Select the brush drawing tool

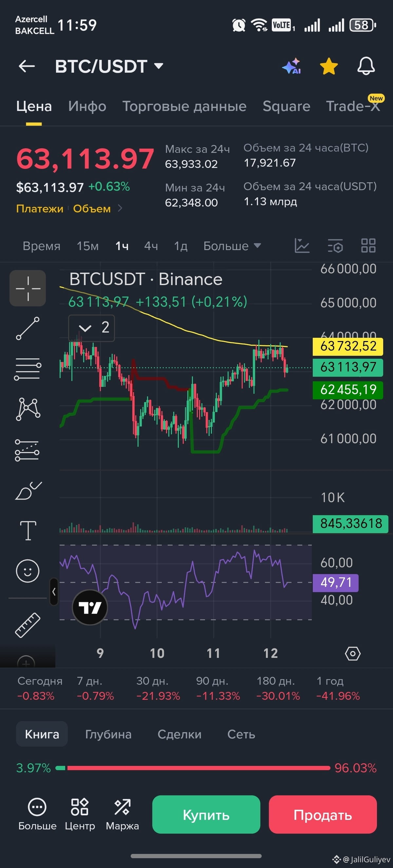[x=28, y=491]
